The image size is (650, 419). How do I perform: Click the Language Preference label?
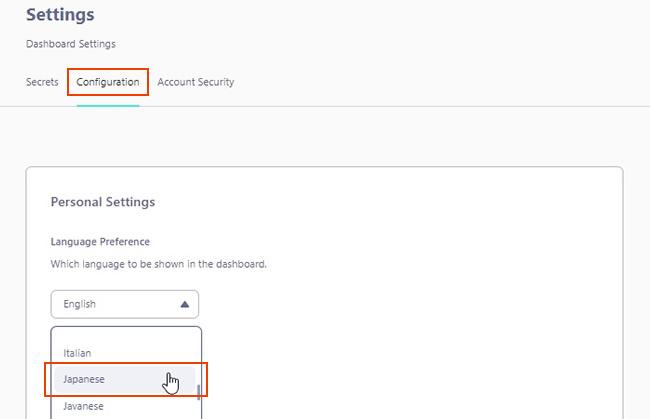click(x=100, y=242)
